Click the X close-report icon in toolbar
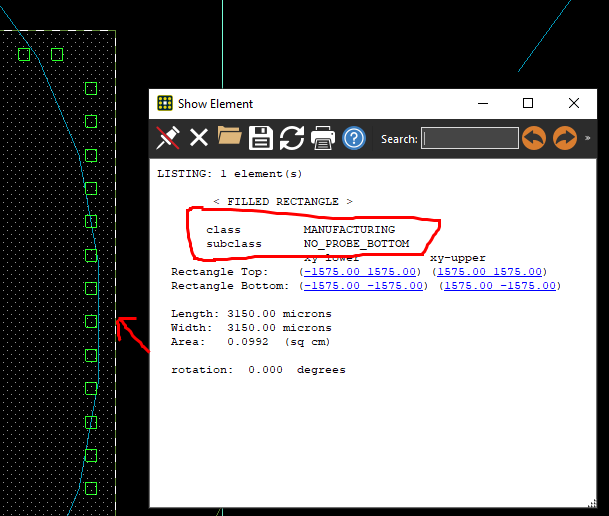Viewport: 609px width, 516px height. pyautogui.click(x=199, y=138)
